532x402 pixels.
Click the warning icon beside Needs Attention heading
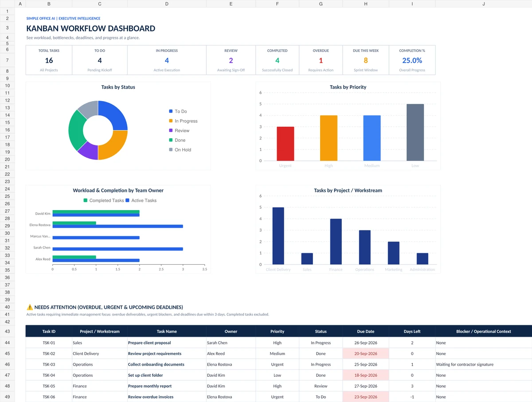coord(30,307)
